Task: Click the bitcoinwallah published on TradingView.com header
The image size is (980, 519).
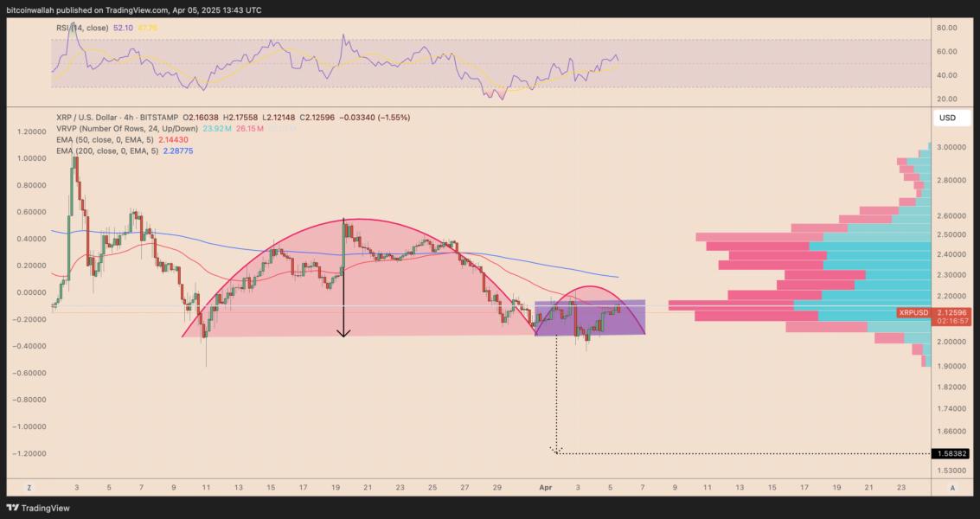Action: click(x=134, y=10)
